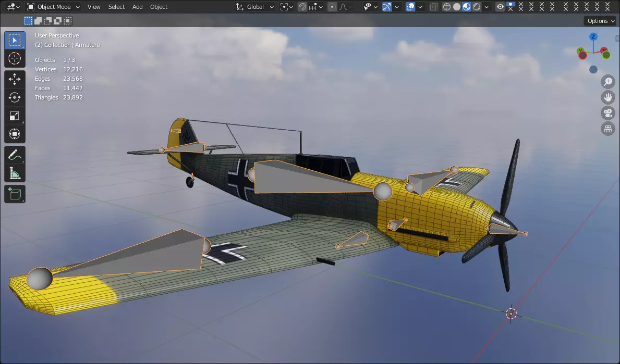The width and height of the screenshot is (620, 364).
Task: Choose the Move tool
Action: 15,79
